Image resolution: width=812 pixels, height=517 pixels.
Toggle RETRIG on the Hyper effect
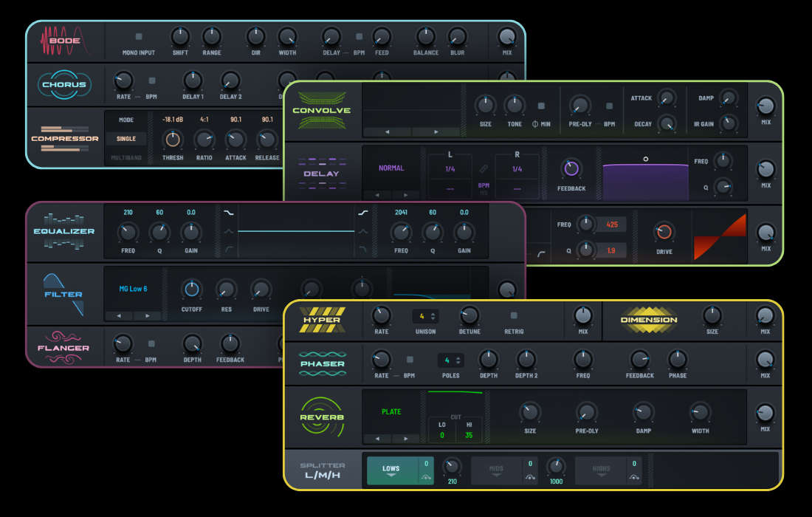pyautogui.click(x=514, y=315)
